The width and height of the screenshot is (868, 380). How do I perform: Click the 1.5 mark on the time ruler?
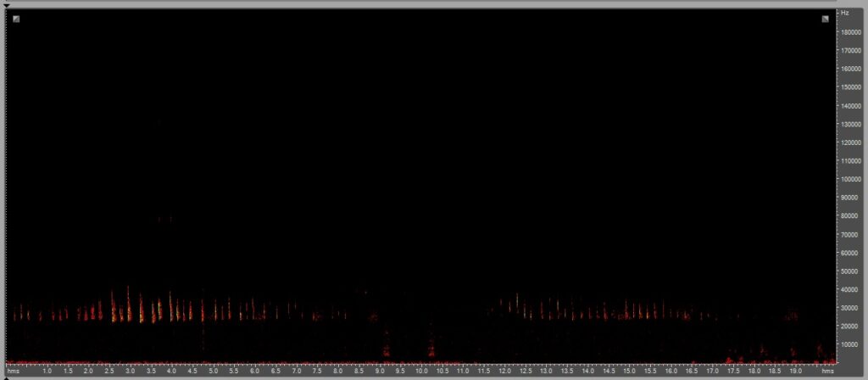pos(68,371)
